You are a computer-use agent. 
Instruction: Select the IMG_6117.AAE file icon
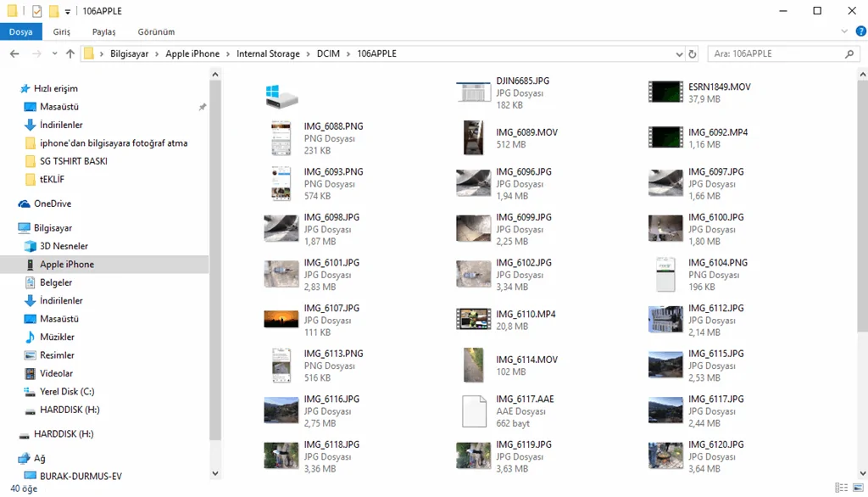point(474,411)
